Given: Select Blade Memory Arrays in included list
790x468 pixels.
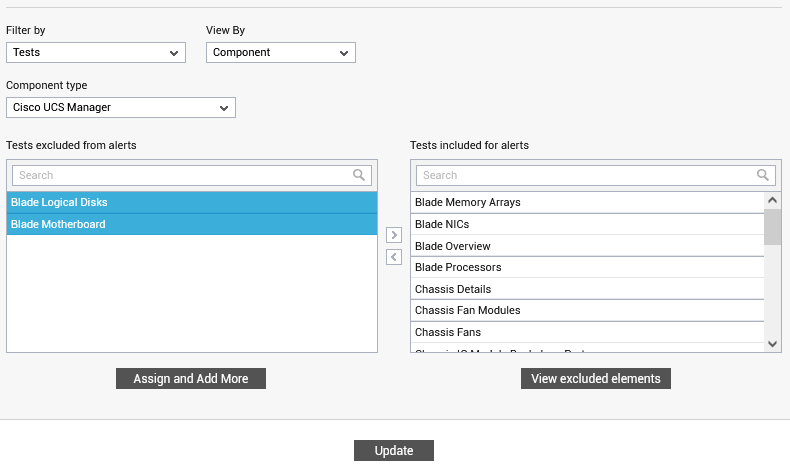Looking at the screenshot, I should (587, 203).
